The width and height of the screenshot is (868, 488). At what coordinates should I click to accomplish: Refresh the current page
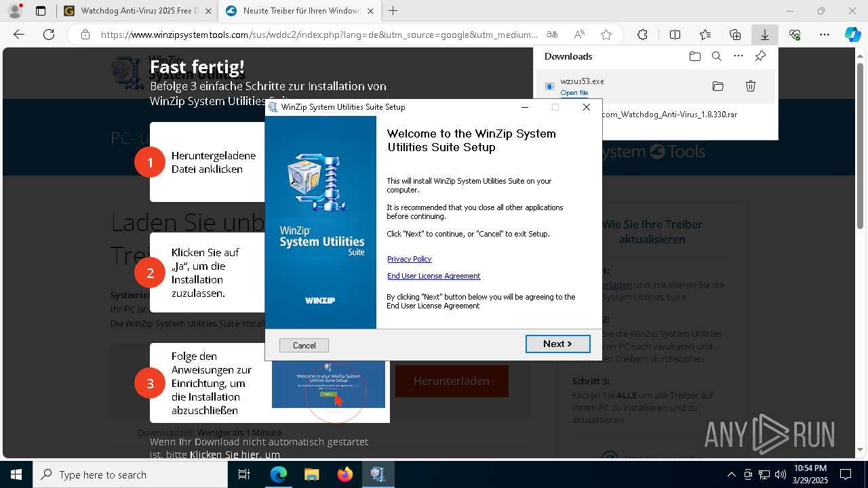coord(49,35)
